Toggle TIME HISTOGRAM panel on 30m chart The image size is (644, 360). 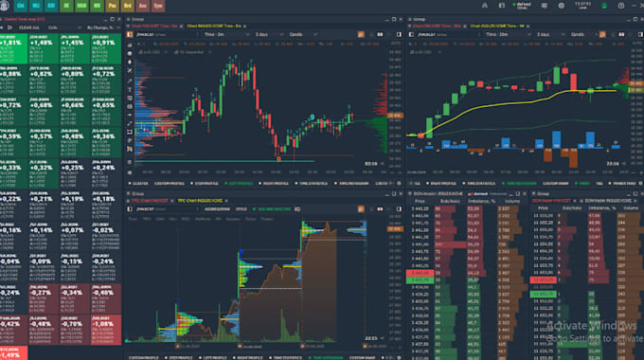click(520, 183)
